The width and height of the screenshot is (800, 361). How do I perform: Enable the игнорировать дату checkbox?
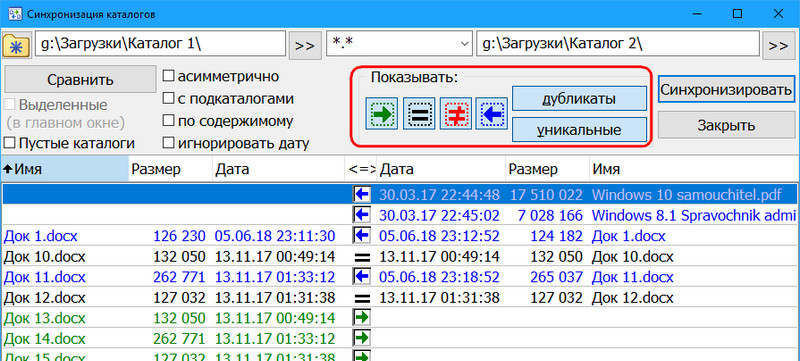(x=168, y=143)
